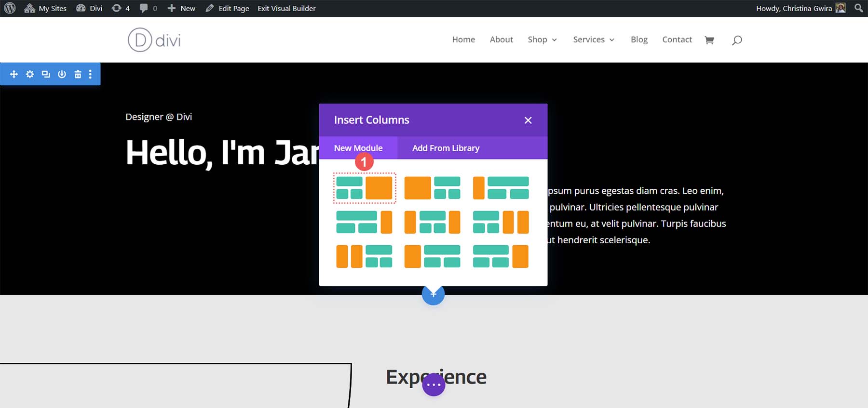Expand the Services dropdown menu

[593, 39]
